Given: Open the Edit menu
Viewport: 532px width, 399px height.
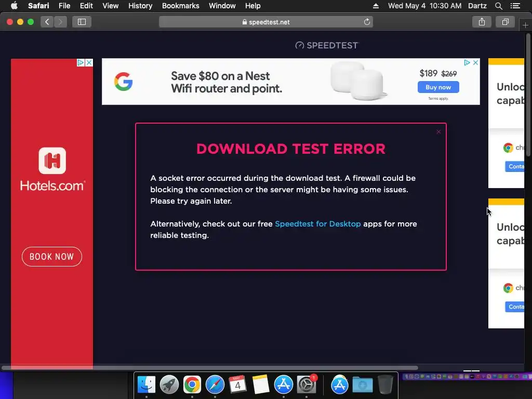Looking at the screenshot, I should tap(86, 6).
